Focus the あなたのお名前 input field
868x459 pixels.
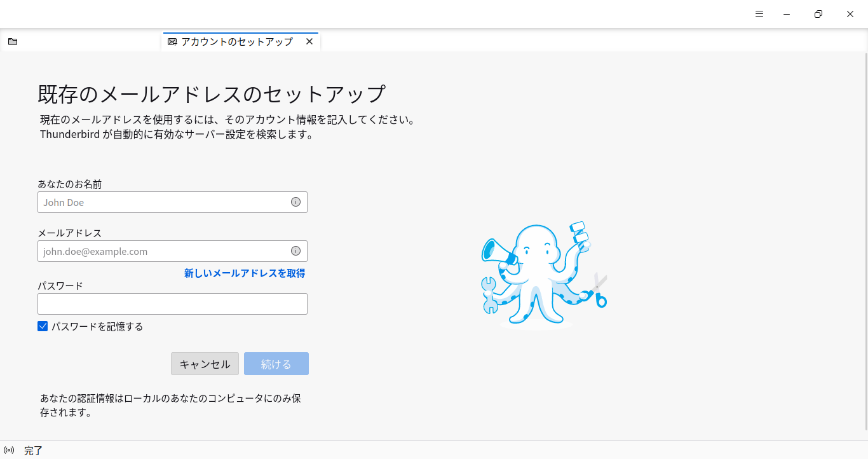pos(172,202)
